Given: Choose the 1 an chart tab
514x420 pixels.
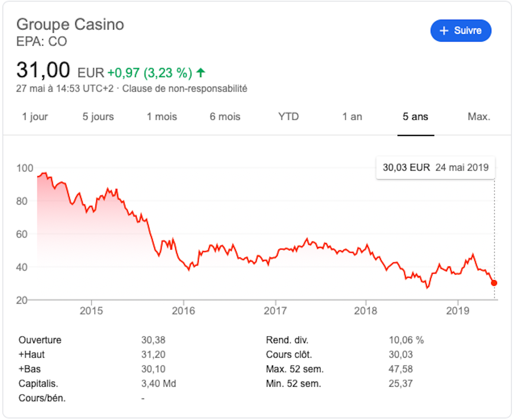Looking at the screenshot, I should click(352, 117).
